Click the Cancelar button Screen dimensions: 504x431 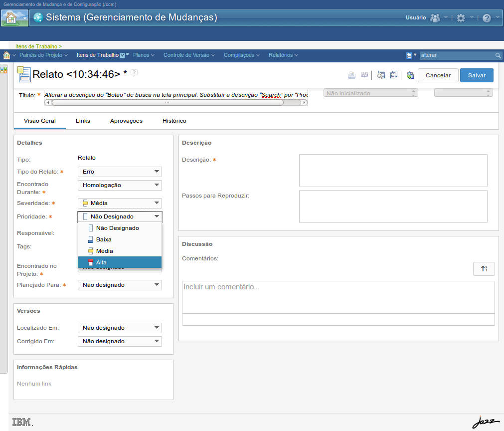(438, 76)
